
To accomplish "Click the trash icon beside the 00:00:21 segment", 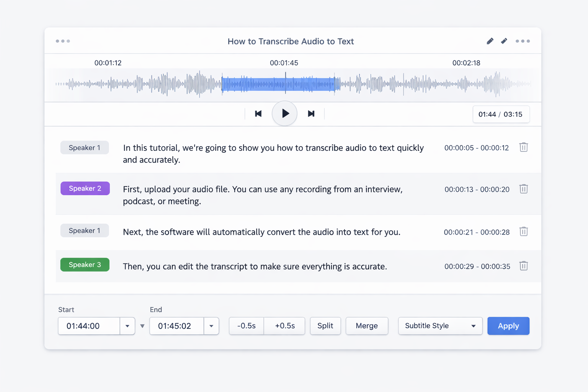I will point(523,231).
